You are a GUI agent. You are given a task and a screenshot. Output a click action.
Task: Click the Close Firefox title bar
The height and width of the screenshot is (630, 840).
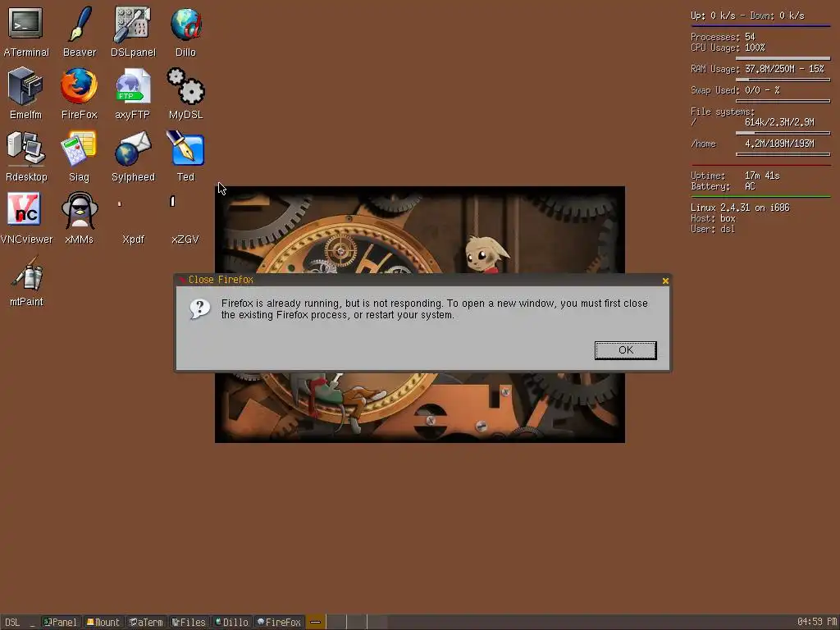tap(422, 281)
